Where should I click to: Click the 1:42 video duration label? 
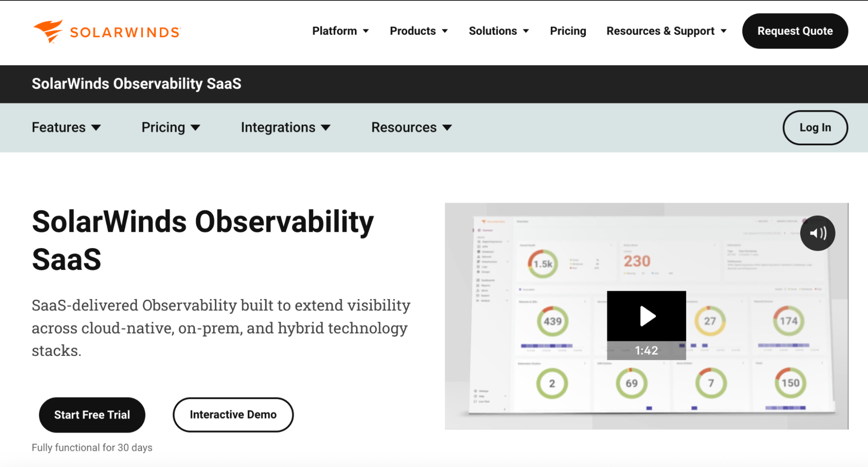pos(647,350)
